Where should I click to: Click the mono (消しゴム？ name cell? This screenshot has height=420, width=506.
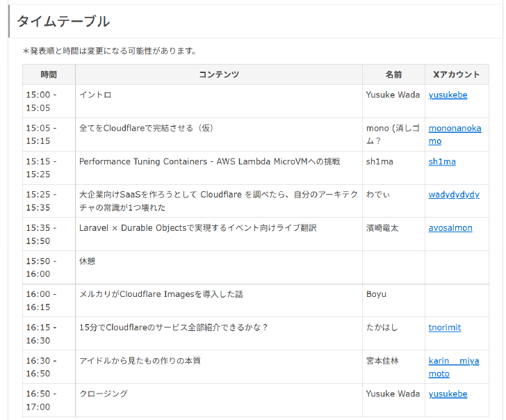point(393,135)
